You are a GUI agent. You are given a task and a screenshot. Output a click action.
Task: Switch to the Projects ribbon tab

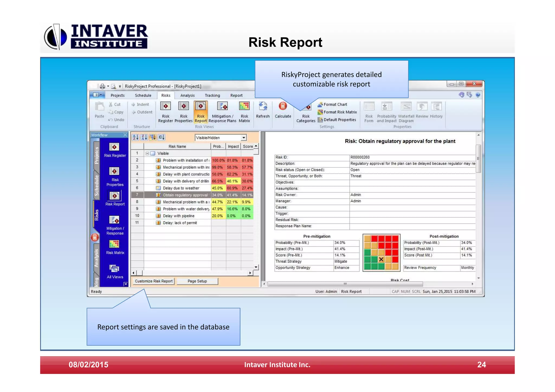click(x=117, y=95)
